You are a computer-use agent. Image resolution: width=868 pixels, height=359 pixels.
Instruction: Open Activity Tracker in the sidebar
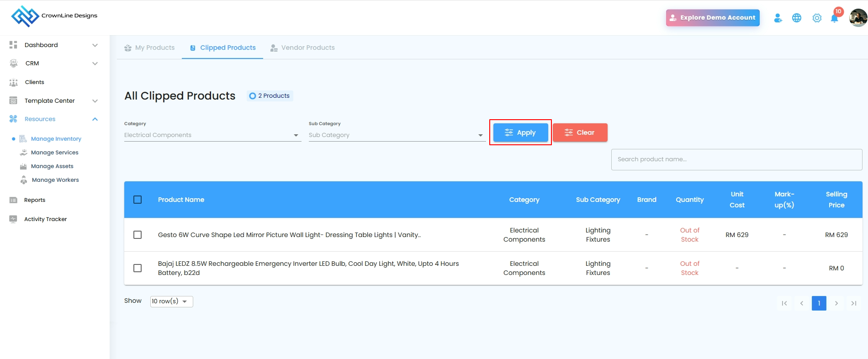pyautogui.click(x=45, y=219)
